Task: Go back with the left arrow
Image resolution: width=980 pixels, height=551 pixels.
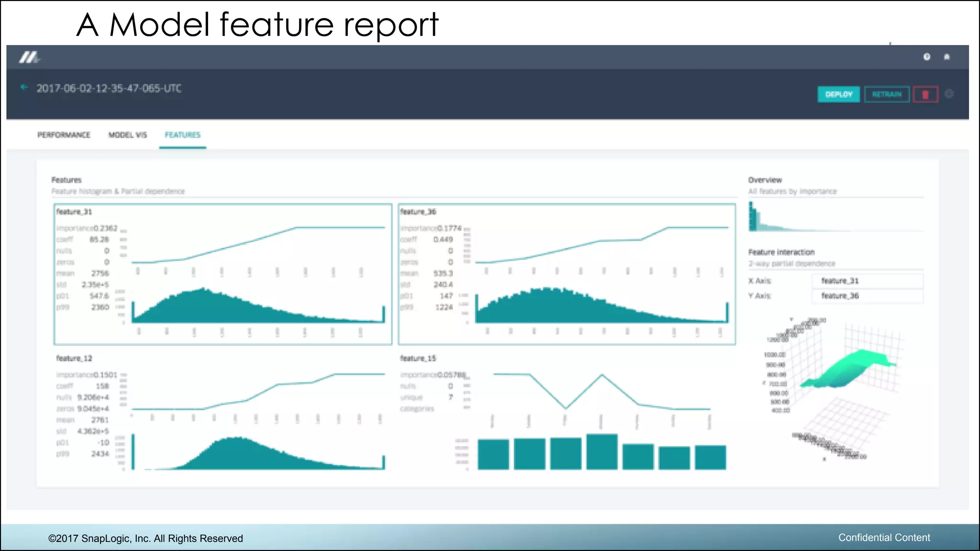Action: tap(24, 87)
